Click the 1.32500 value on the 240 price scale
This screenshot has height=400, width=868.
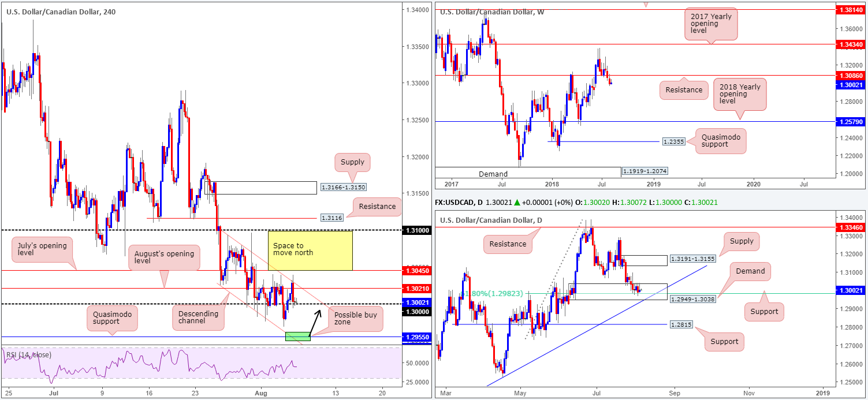418,120
